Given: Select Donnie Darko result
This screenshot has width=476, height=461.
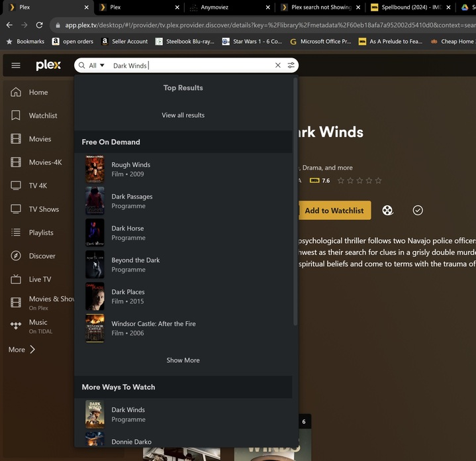Looking at the screenshot, I should coord(183,439).
